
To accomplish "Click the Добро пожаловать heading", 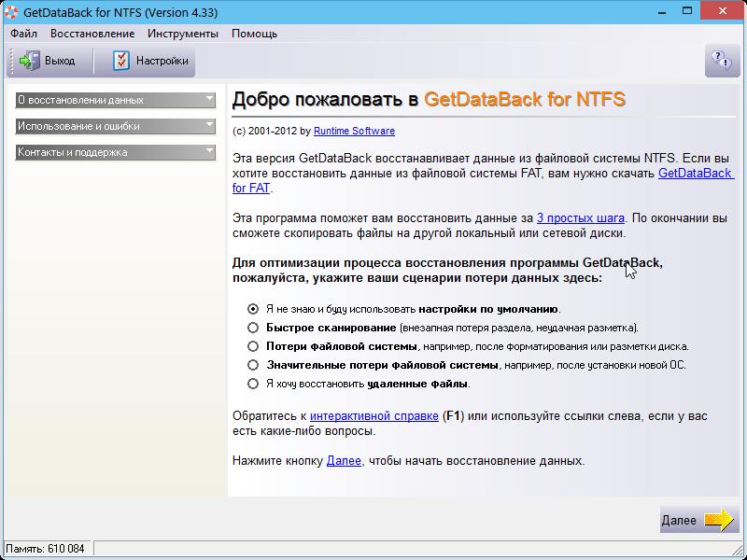I will point(429,100).
